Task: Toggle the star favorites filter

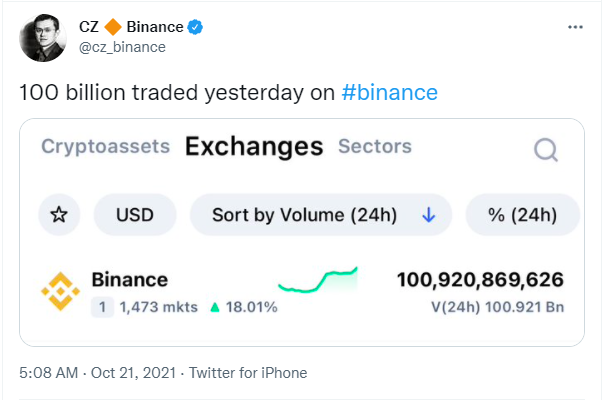Action: pos(59,215)
